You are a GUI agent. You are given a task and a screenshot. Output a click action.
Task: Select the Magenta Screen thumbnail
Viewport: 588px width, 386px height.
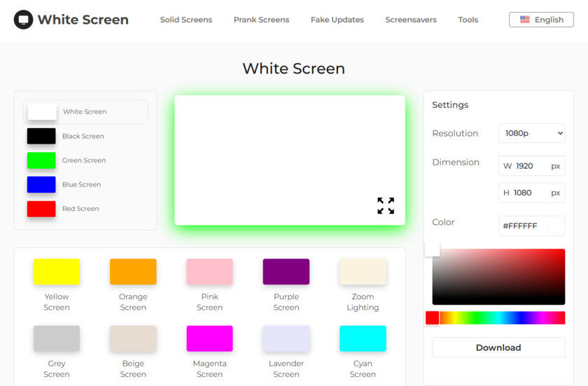209,338
